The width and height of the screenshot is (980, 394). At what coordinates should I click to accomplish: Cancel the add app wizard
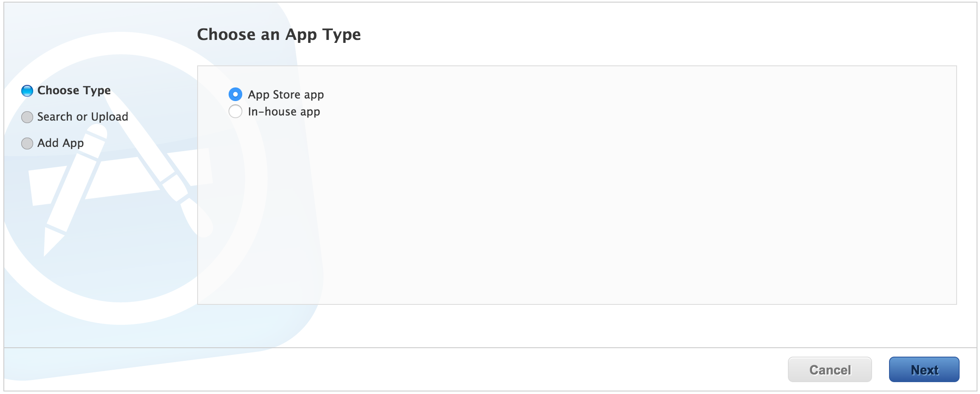tap(830, 369)
